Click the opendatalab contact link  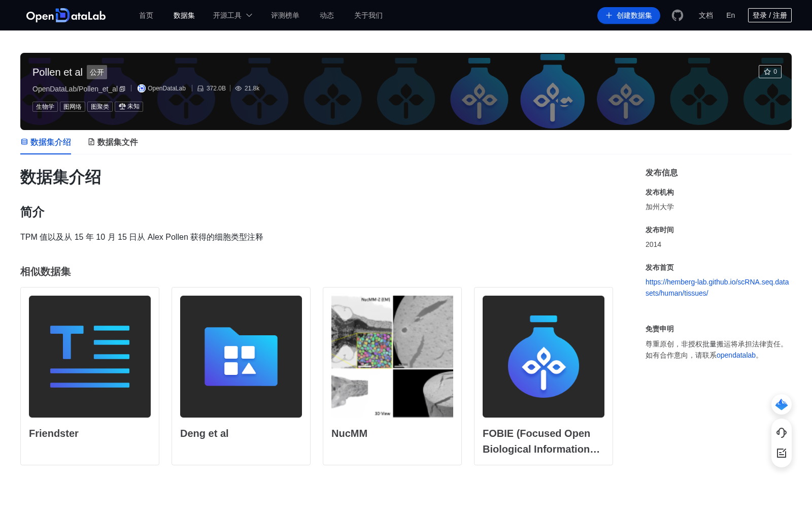tap(736, 355)
